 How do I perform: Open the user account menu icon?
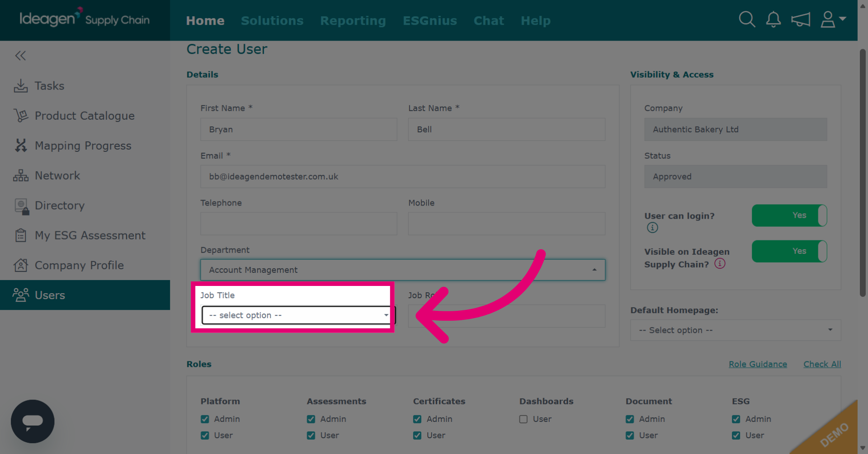point(833,19)
